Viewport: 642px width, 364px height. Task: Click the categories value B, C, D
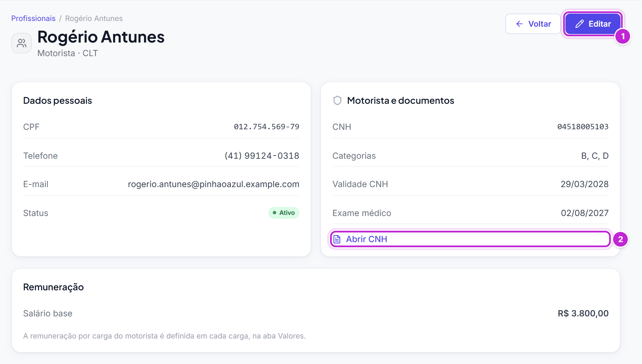(x=595, y=156)
